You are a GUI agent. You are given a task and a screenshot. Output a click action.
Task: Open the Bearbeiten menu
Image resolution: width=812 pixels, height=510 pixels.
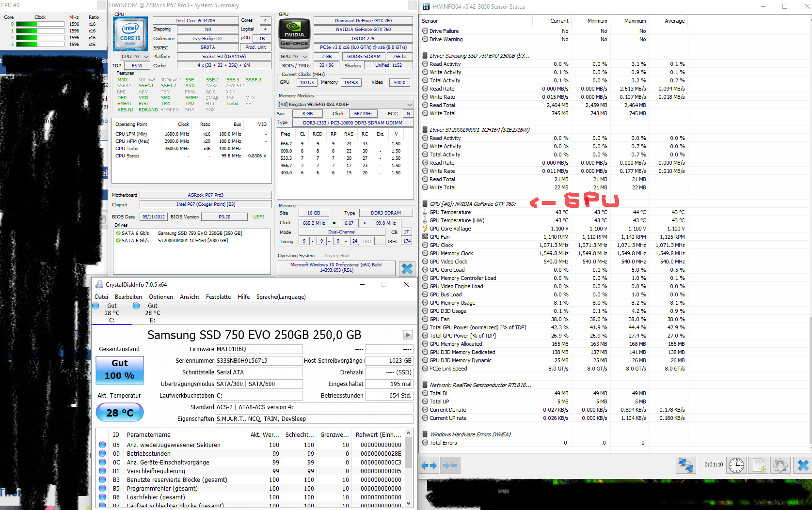pyautogui.click(x=128, y=297)
